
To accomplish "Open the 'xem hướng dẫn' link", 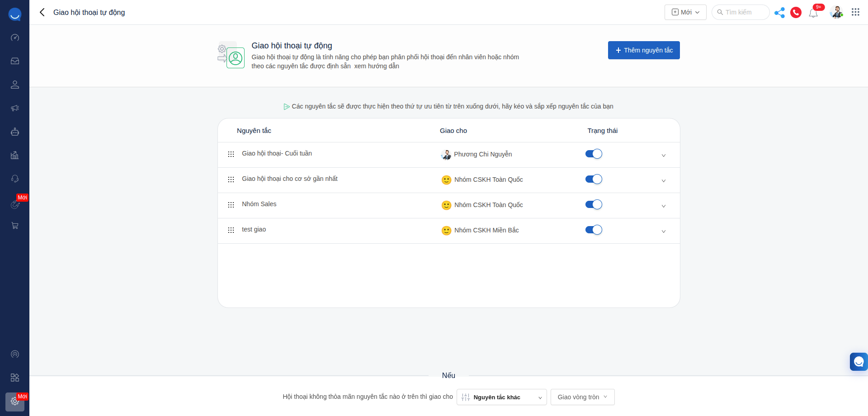I will pos(377,66).
